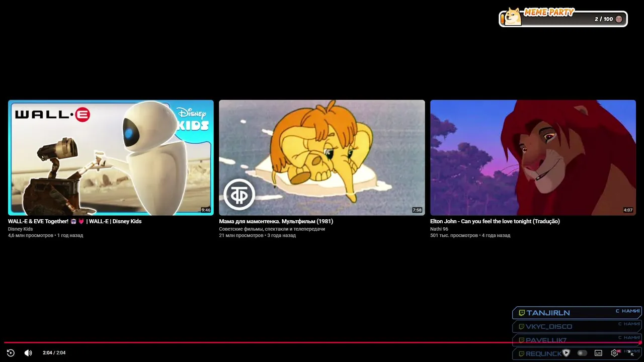Turn on subtitles with the captions icon
Viewport: 644px width, 362px height.
[x=598, y=353]
